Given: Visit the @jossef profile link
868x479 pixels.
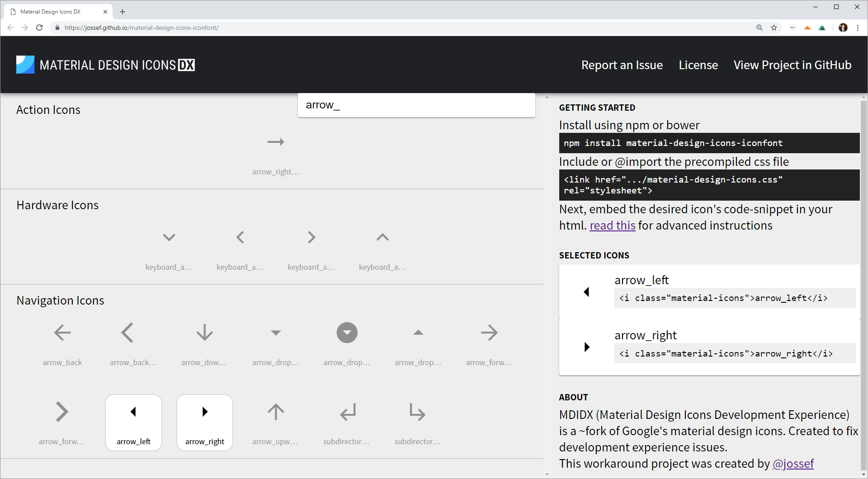Looking at the screenshot, I should tap(793, 464).
